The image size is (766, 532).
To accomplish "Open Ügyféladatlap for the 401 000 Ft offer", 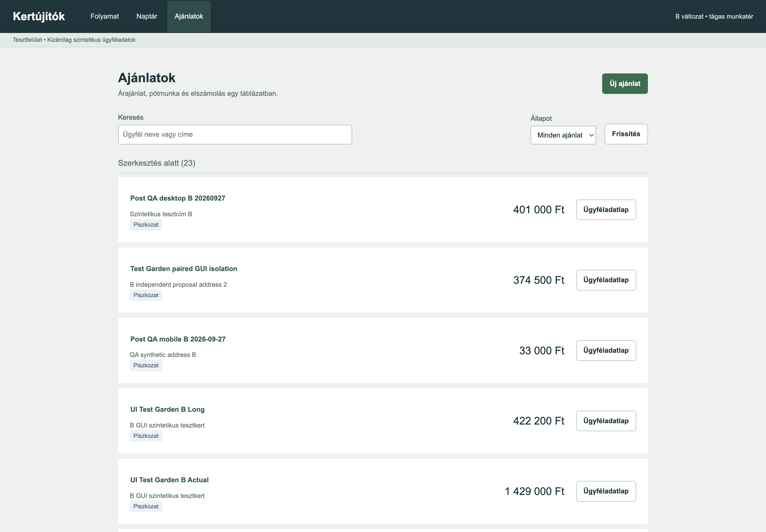I will coord(606,210).
